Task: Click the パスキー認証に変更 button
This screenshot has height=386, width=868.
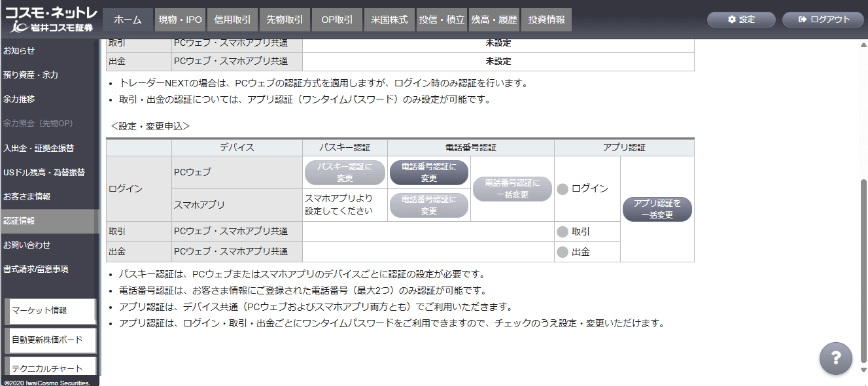Action: point(345,173)
